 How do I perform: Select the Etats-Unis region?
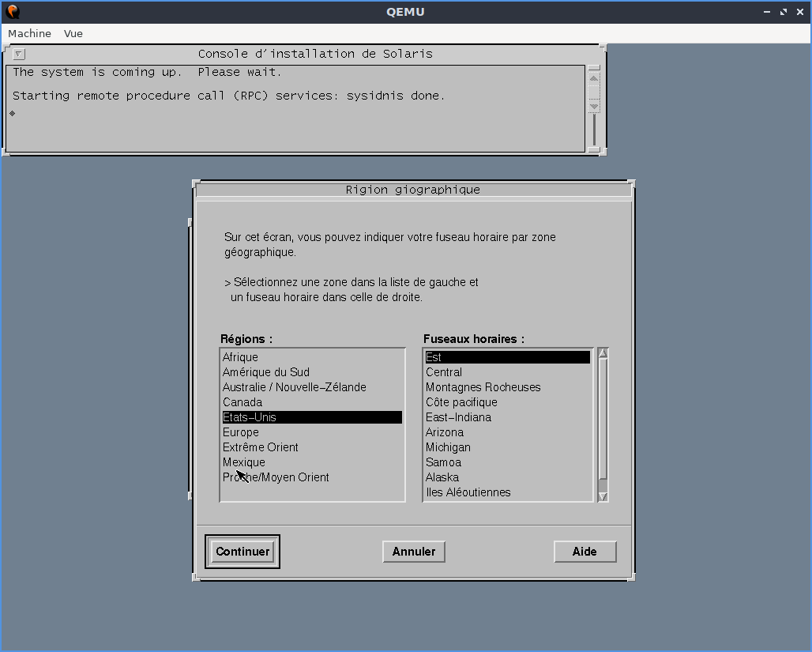[x=312, y=417]
